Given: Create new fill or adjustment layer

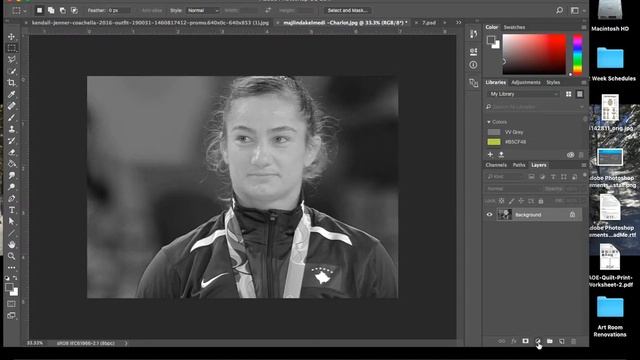Looking at the screenshot, I should [538, 341].
